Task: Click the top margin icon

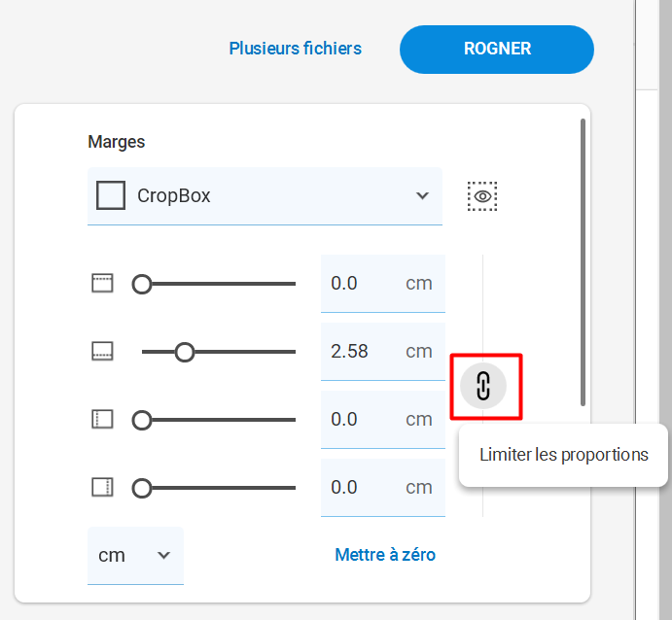Action: [x=102, y=283]
